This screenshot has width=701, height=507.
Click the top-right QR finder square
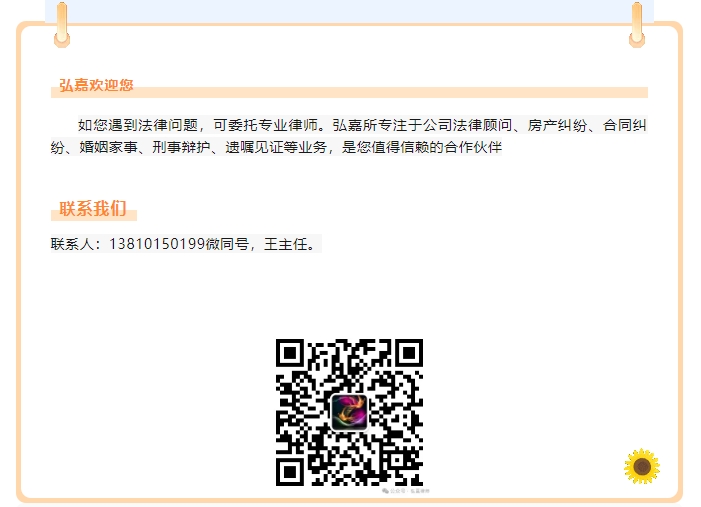409,353
